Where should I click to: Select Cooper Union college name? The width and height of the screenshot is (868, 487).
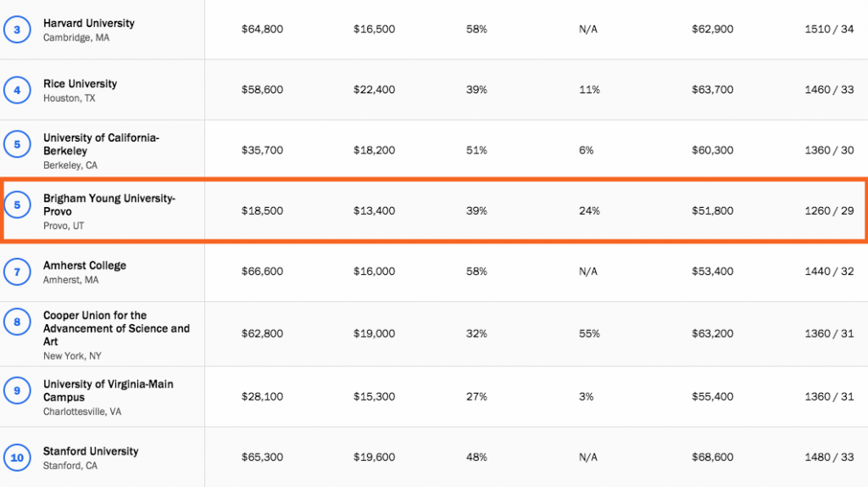pos(116,328)
